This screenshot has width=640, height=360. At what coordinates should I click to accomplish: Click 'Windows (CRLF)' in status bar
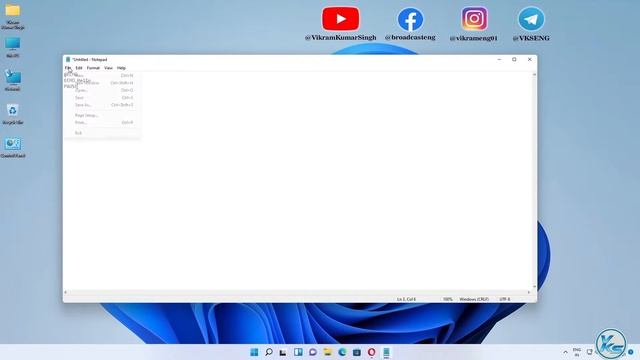click(474, 299)
